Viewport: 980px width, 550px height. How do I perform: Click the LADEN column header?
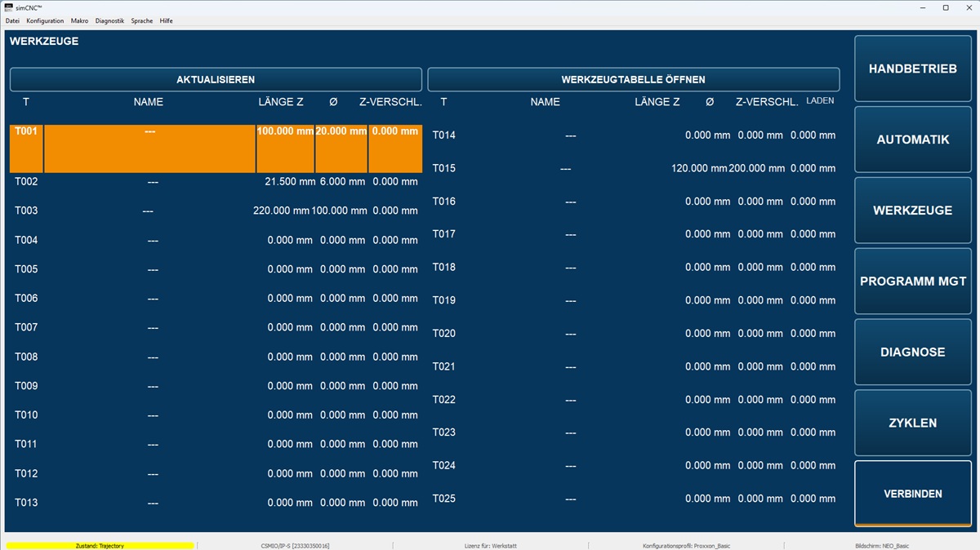tap(820, 101)
